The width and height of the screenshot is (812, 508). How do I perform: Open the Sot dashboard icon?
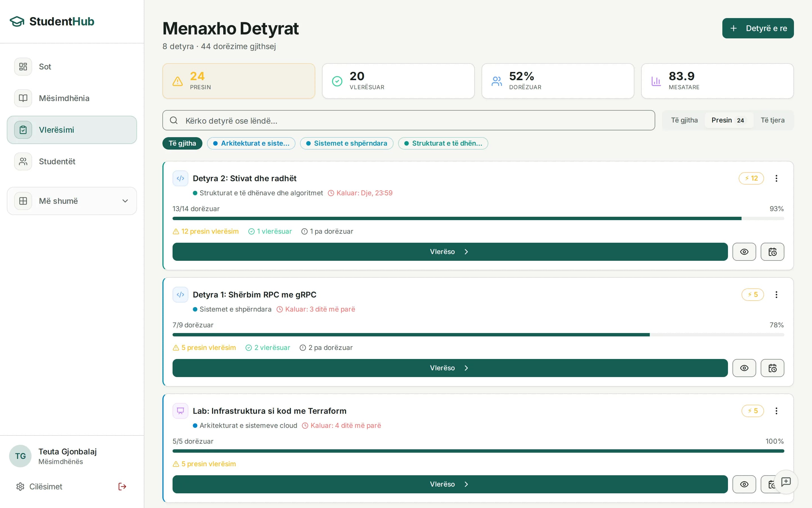click(23, 67)
